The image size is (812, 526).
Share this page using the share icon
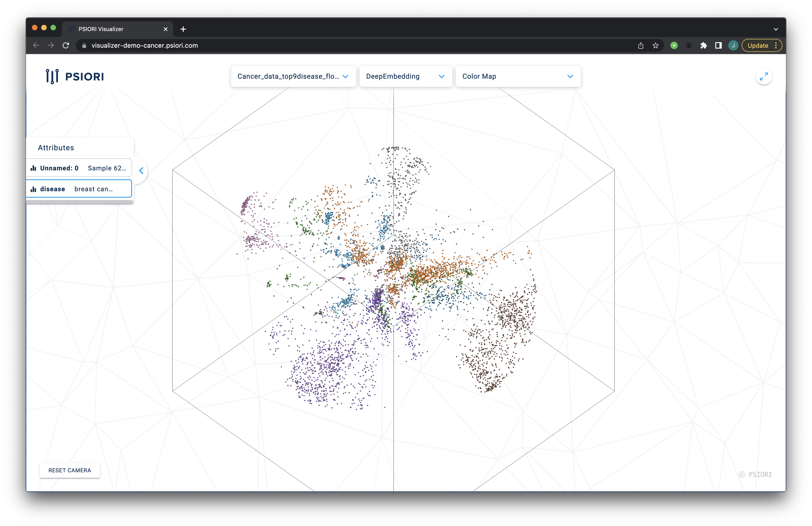click(640, 45)
